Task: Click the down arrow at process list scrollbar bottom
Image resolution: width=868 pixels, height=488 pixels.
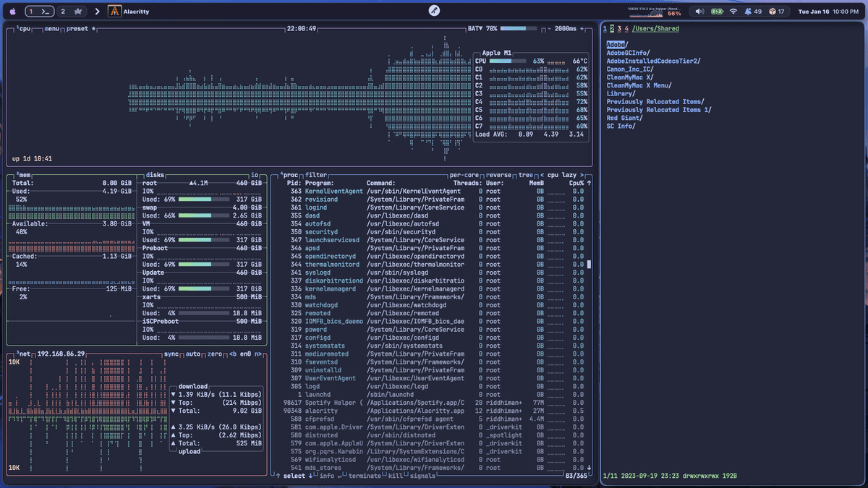Action: [588, 468]
